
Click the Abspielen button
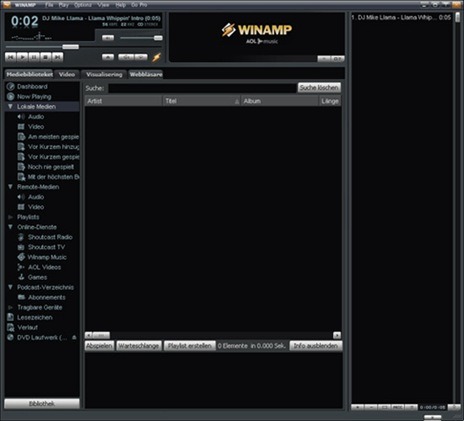point(99,346)
